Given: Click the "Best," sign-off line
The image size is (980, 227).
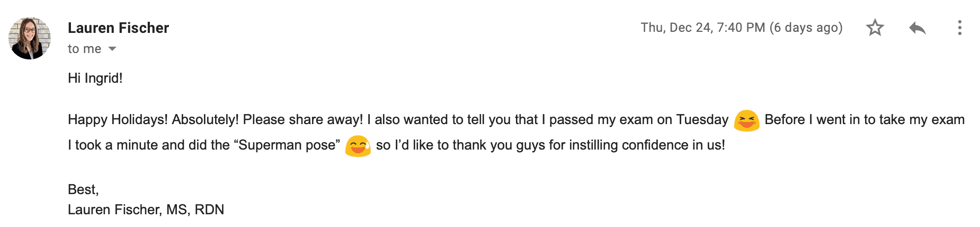Looking at the screenshot, I should click(x=83, y=189).
